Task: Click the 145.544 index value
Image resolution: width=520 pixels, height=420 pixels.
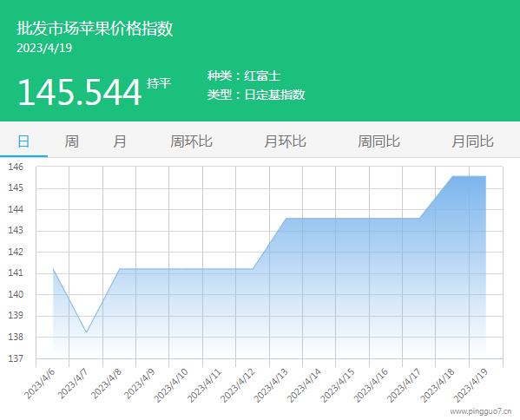Action: coord(80,92)
